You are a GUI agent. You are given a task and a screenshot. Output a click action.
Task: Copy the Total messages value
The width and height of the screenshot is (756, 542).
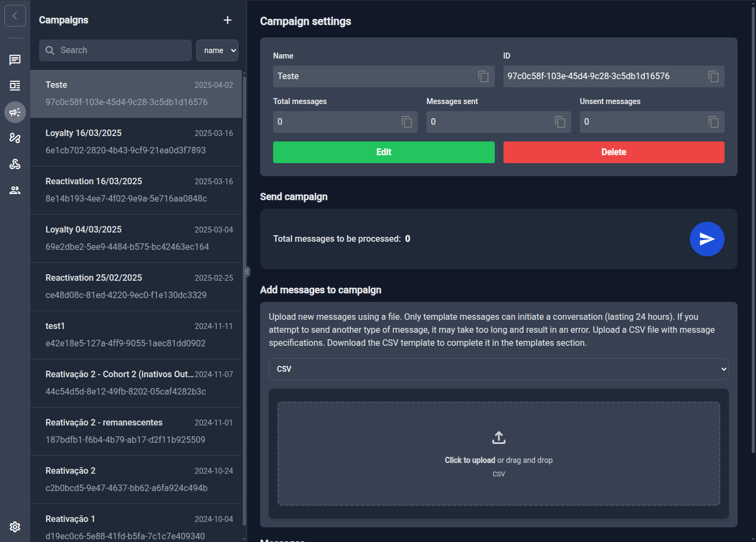[x=407, y=122]
